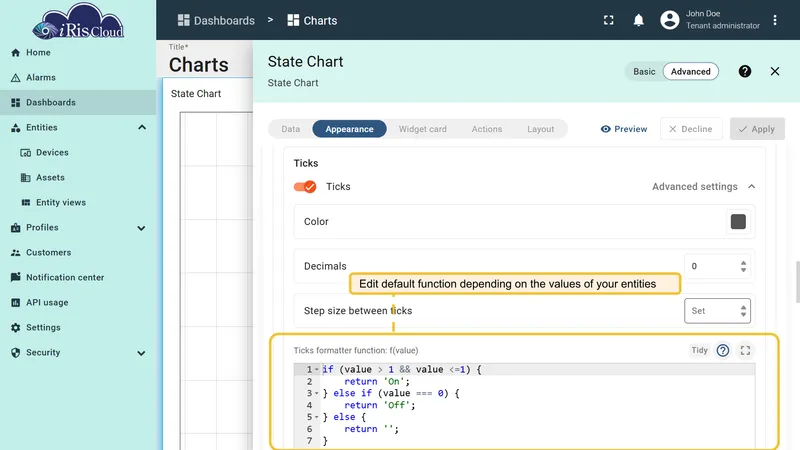Decline the widget changes
This screenshot has width=800, height=450.
pos(691,129)
